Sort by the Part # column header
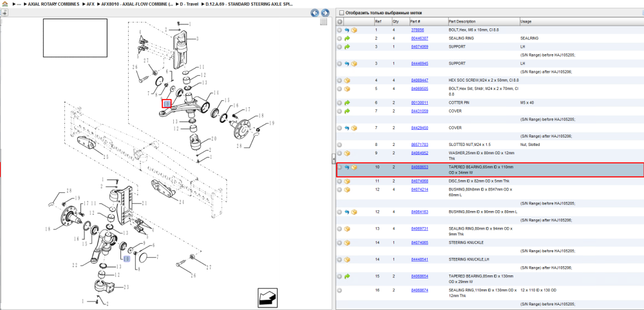 click(415, 21)
